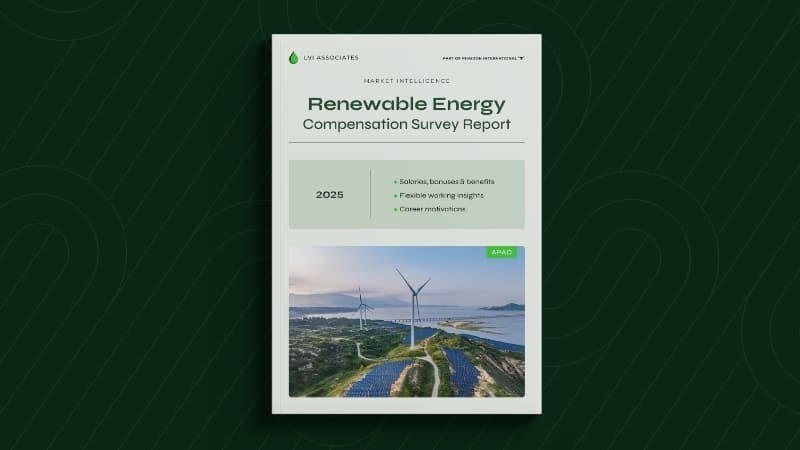The height and width of the screenshot is (450, 800).
Task: Select the green APAC region badge
Action: (502, 253)
